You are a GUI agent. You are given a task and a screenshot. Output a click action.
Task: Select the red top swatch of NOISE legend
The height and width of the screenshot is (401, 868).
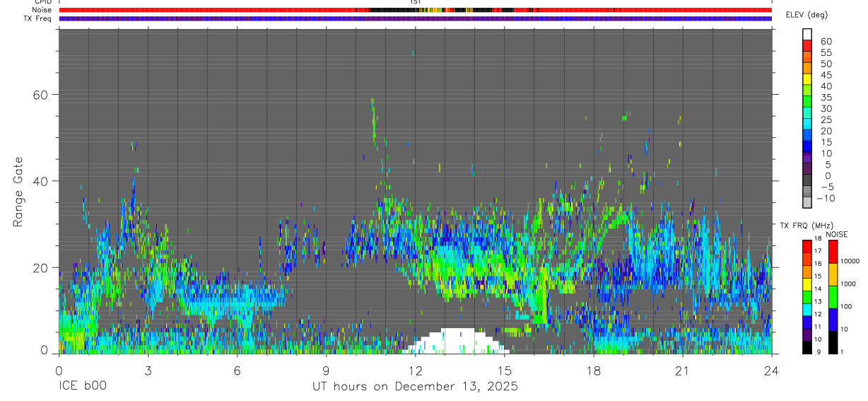pyautogui.click(x=833, y=252)
